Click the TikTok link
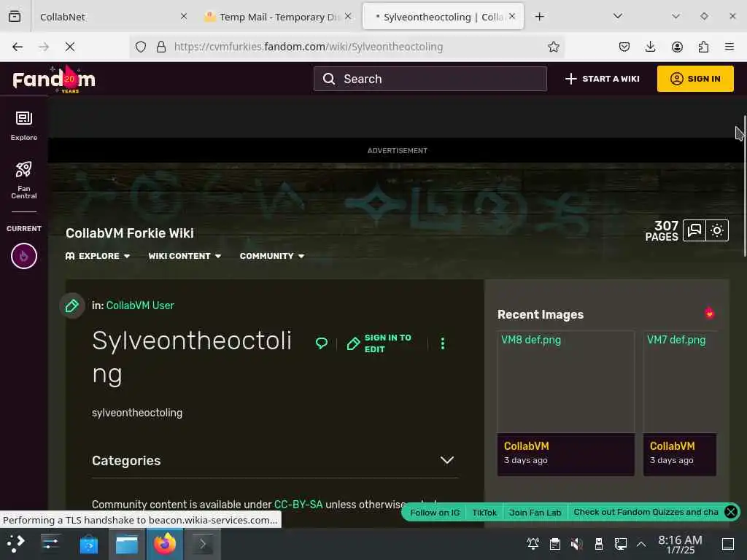 (x=484, y=513)
